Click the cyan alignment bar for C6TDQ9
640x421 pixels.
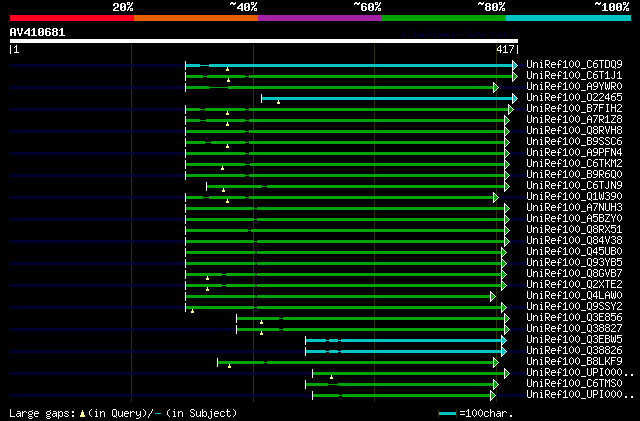(351, 65)
